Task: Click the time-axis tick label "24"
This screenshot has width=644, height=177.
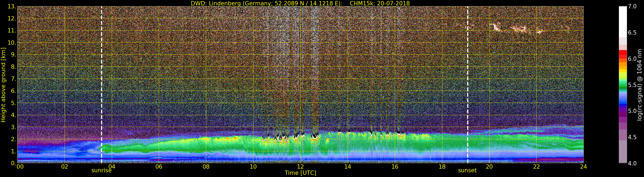Action: [583, 166]
